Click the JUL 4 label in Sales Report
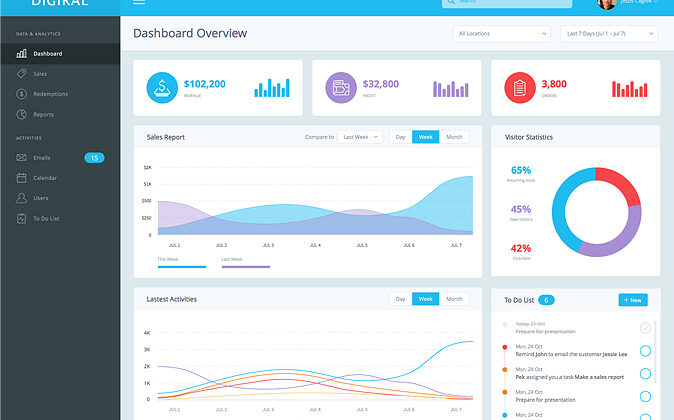This screenshot has width=674, height=420. click(315, 245)
